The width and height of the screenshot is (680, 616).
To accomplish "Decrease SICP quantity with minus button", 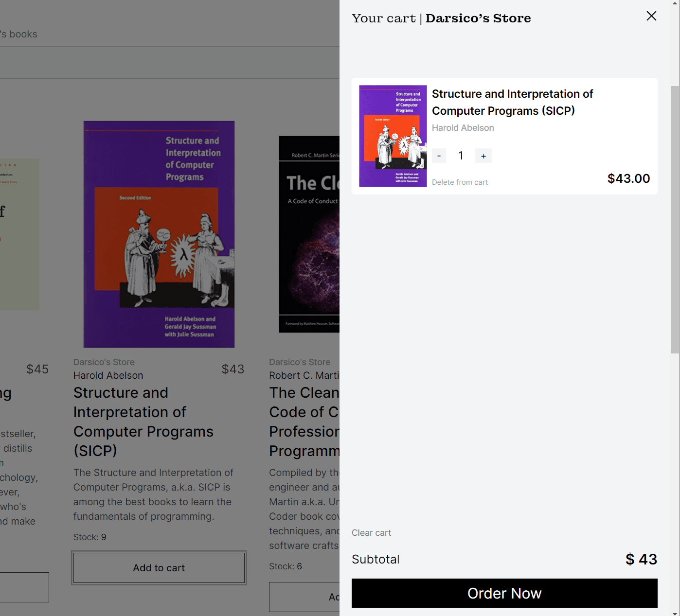I will pos(439,156).
